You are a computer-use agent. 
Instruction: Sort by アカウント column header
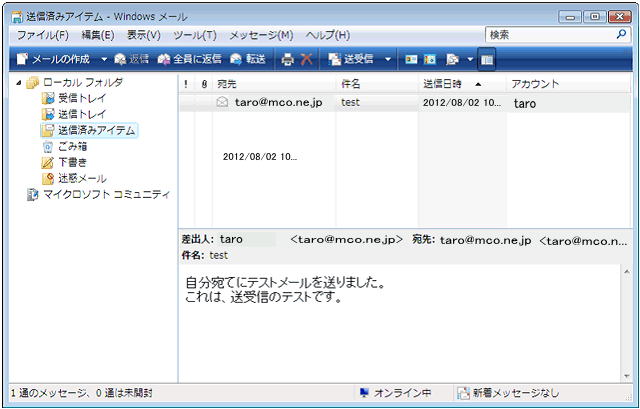[568, 84]
